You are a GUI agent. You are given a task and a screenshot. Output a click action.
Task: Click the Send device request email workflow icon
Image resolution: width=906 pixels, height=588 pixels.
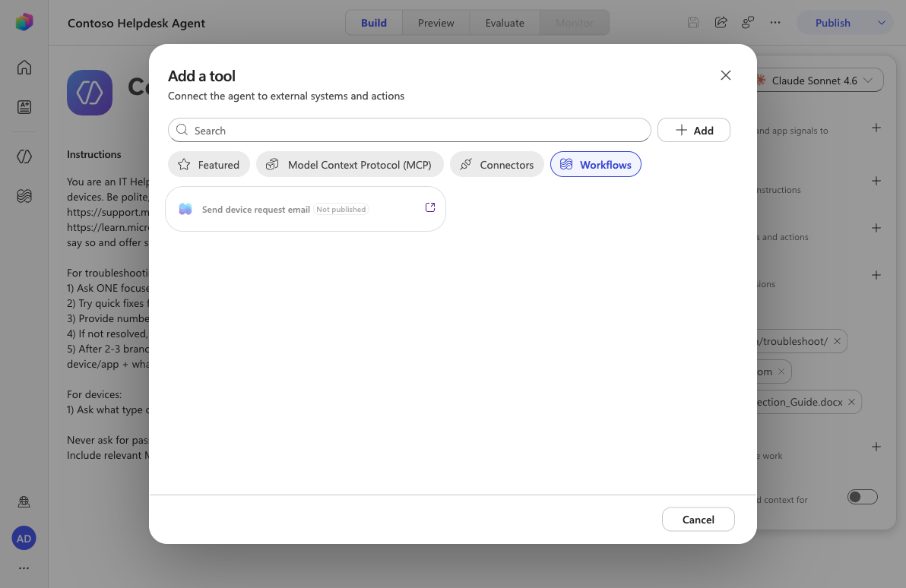point(185,209)
